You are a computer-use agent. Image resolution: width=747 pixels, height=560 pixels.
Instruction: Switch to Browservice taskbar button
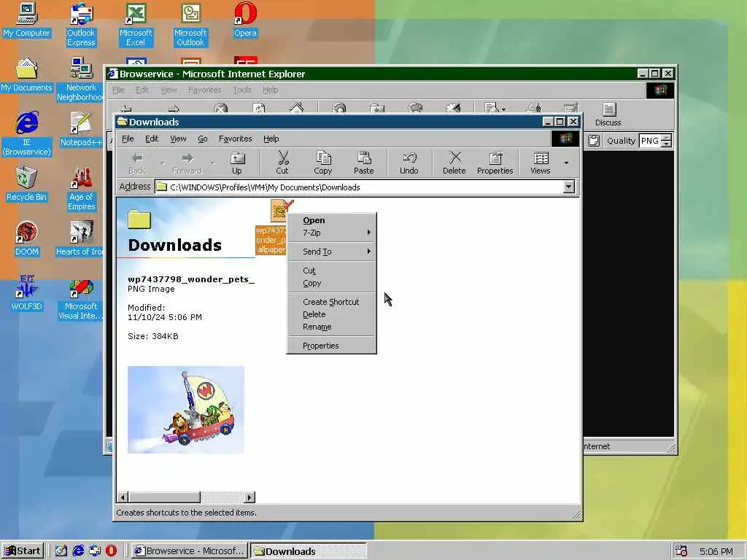[190, 551]
